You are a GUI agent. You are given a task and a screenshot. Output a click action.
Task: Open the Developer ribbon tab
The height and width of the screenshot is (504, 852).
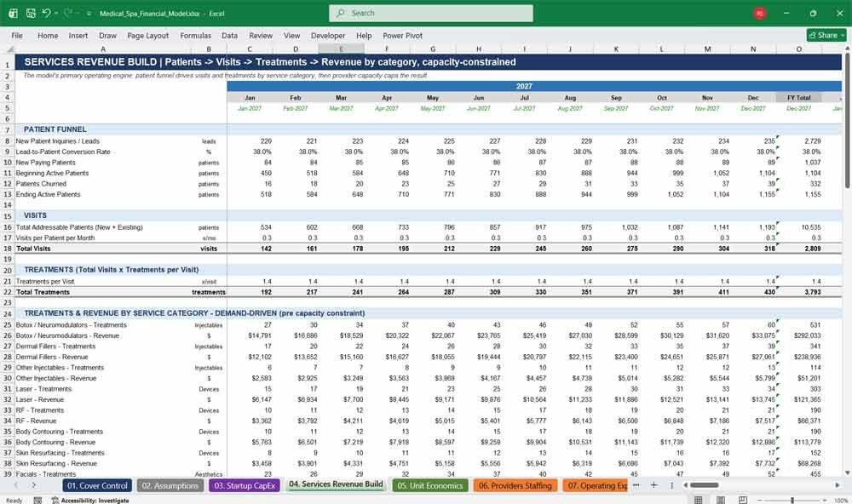(328, 35)
